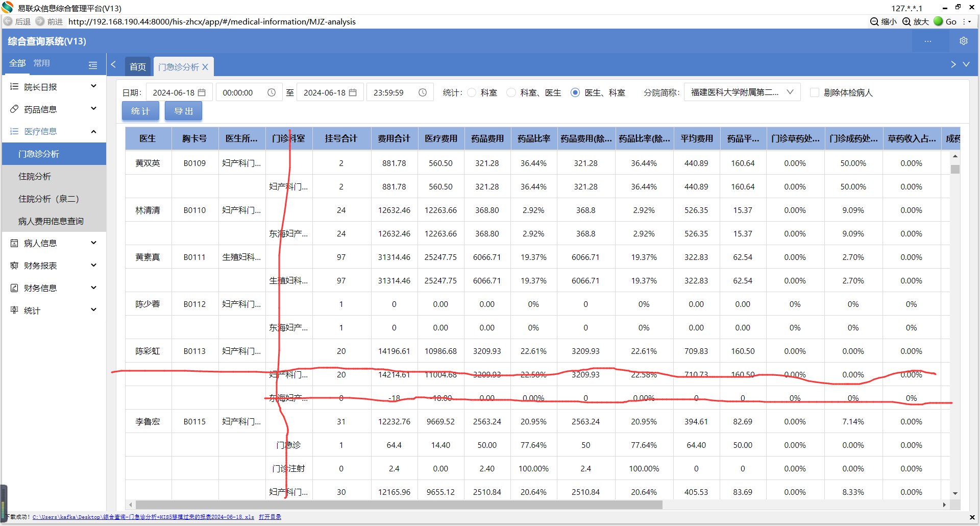Switch to the 门急诊分析 tab

coord(178,67)
